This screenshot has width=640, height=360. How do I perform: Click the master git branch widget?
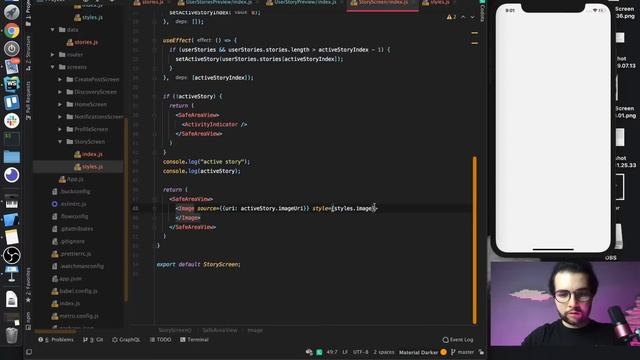462,352
